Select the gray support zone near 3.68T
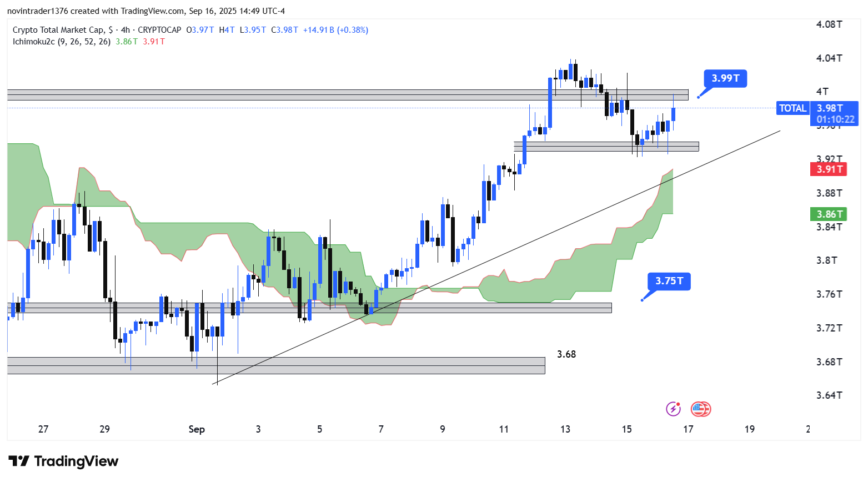Image resolution: width=868 pixels, height=482 pixels. click(x=278, y=365)
